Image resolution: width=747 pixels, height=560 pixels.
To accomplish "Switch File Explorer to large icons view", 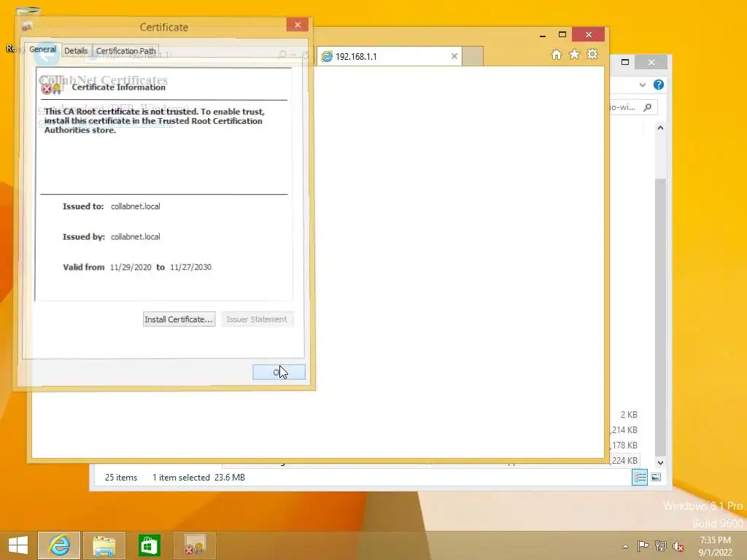I will (656, 477).
